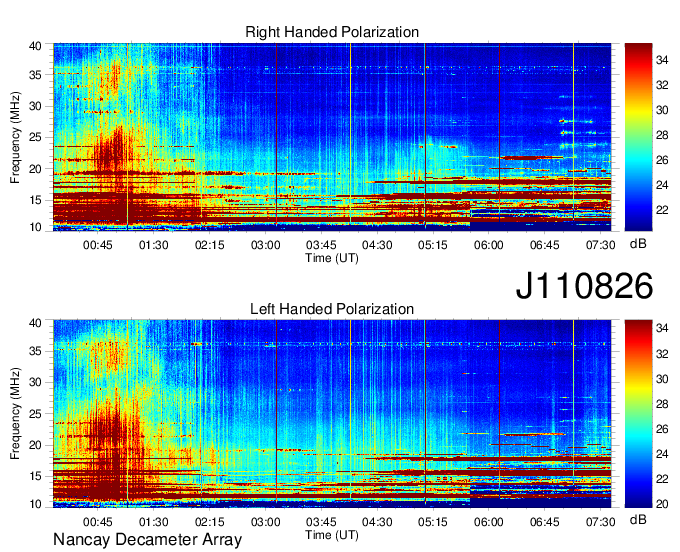This screenshot has height=552, width=680.
Task: Click time tick "00:45" of Right Handed plot
Action: (x=98, y=245)
